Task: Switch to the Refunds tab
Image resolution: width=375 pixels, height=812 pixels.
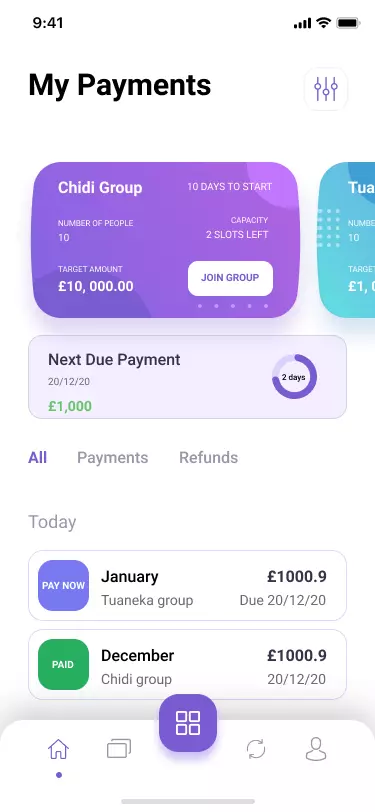Action: pos(209,458)
